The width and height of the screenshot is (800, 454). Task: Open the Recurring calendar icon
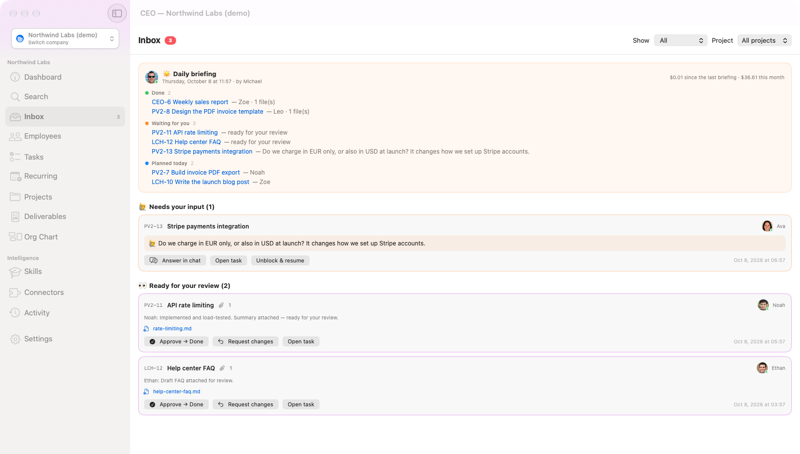[15, 176]
